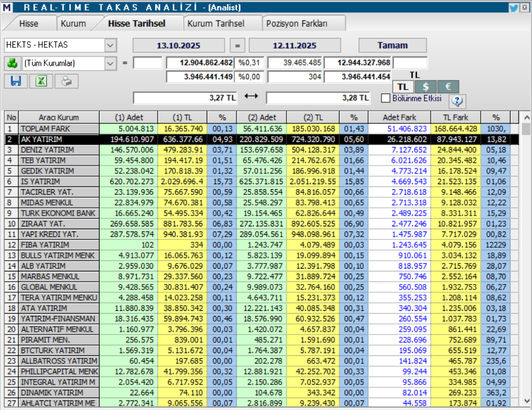
Task: Click the green cubes broker filter icon
Action: (12, 62)
